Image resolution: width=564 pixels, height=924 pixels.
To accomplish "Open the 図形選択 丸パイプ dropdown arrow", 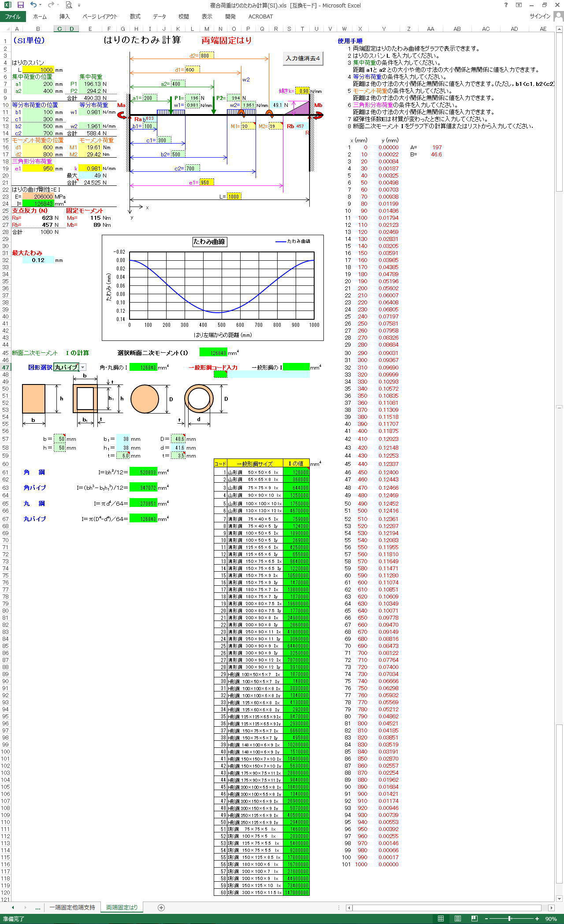I will [x=83, y=367].
